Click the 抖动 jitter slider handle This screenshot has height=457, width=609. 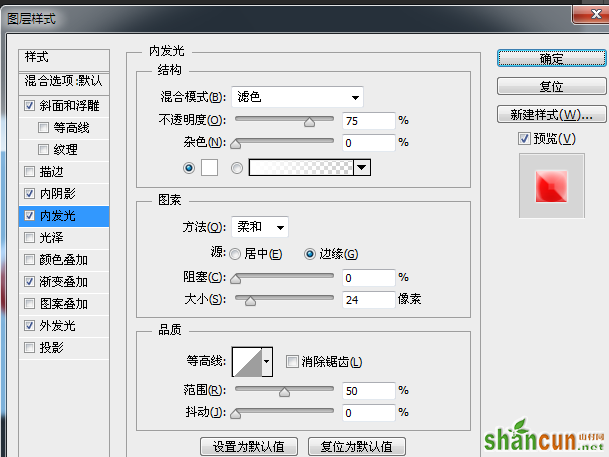tap(236, 414)
